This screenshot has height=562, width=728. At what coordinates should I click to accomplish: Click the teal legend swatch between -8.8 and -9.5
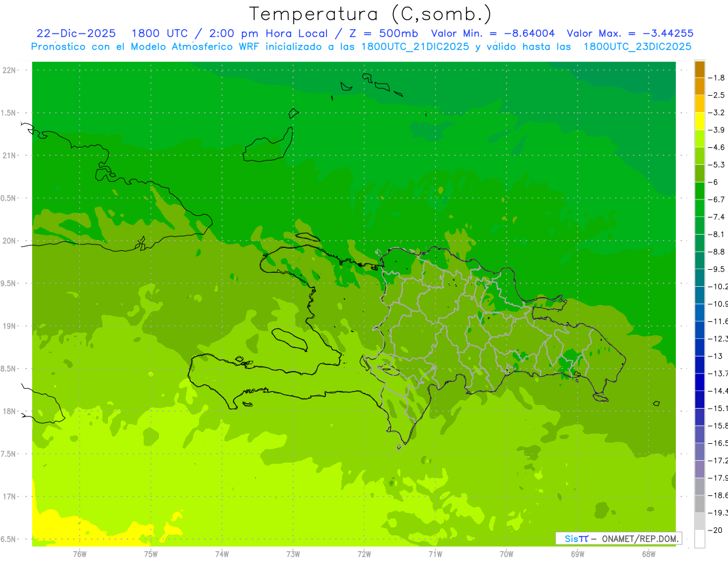tap(699, 260)
